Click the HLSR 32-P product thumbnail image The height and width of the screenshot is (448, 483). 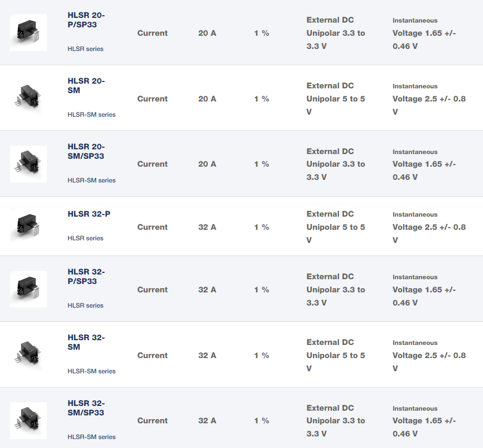click(28, 227)
